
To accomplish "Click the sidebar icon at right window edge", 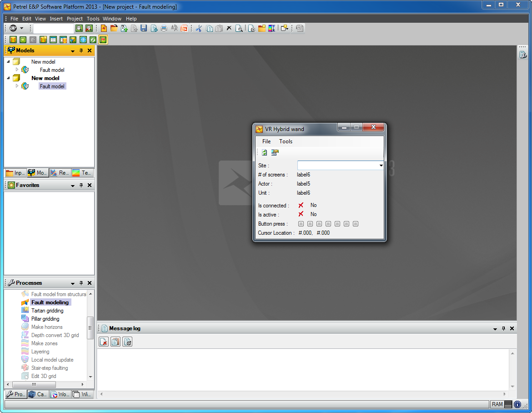I will pyautogui.click(x=523, y=54).
